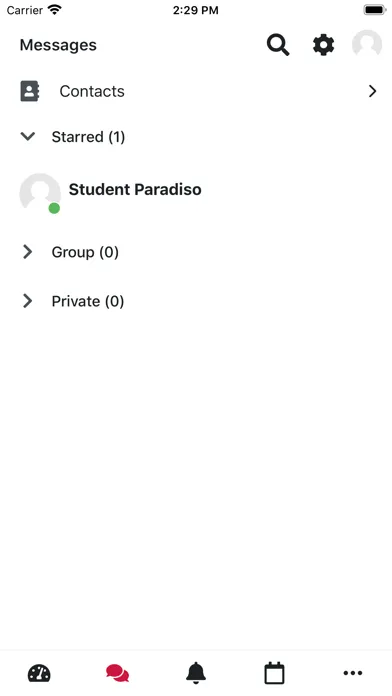This screenshot has width=392, height=696.
Task: Open the message search magnifier icon
Action: pyautogui.click(x=278, y=45)
